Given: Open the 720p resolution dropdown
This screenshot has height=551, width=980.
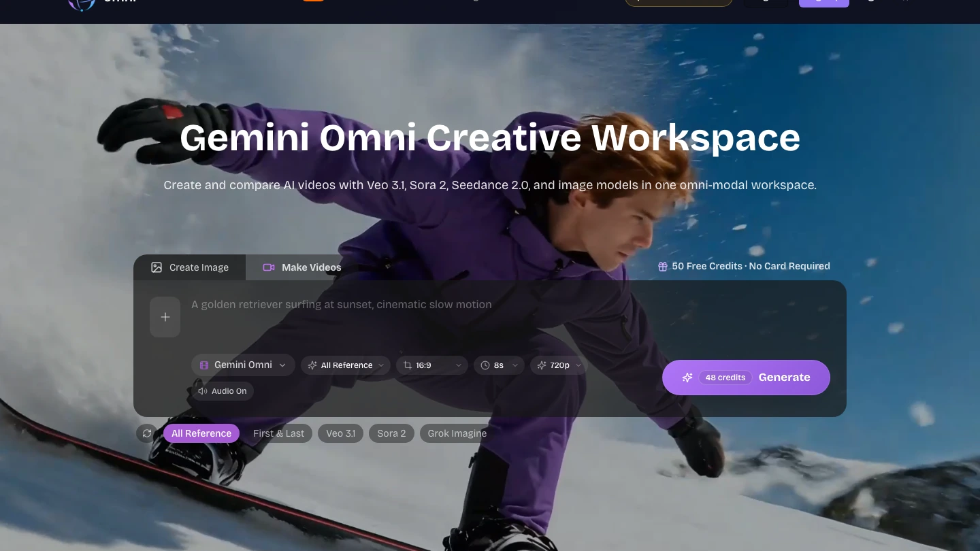Looking at the screenshot, I should pos(560,365).
